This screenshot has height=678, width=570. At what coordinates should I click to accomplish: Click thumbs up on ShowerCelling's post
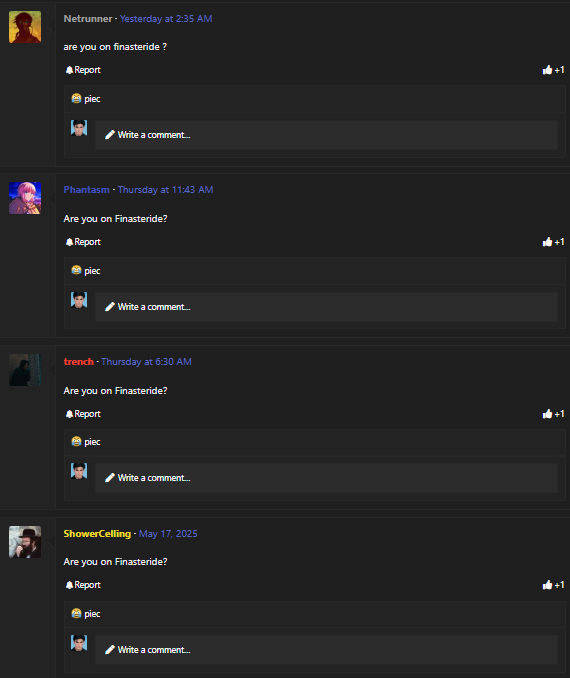pyautogui.click(x=554, y=585)
